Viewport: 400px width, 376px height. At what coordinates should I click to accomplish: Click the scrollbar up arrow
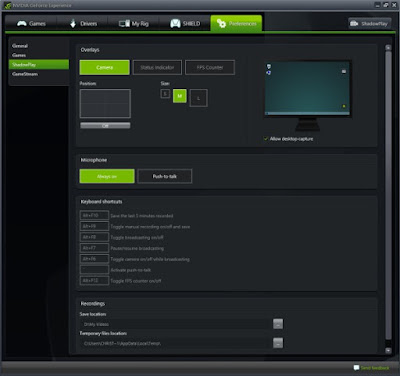click(x=388, y=48)
